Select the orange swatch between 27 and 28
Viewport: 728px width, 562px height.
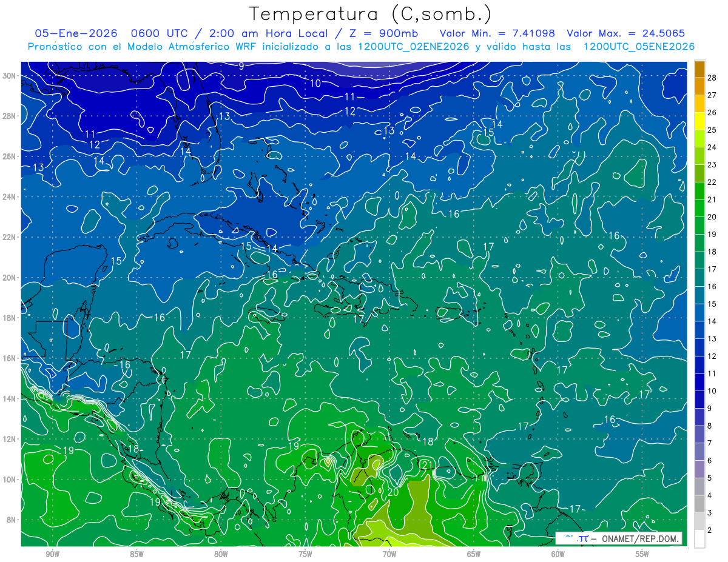(699, 86)
